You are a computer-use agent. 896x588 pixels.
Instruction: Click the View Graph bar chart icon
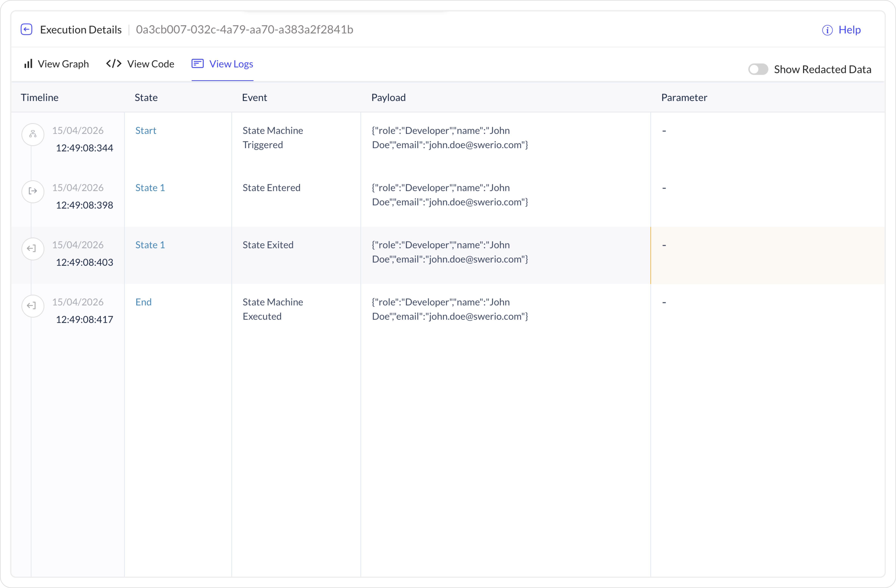(28, 64)
